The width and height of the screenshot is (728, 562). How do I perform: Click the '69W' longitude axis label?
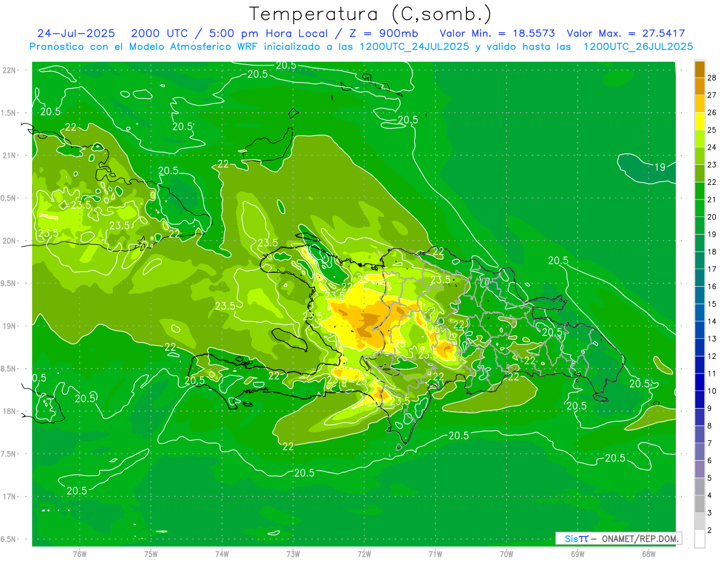pyautogui.click(x=577, y=554)
